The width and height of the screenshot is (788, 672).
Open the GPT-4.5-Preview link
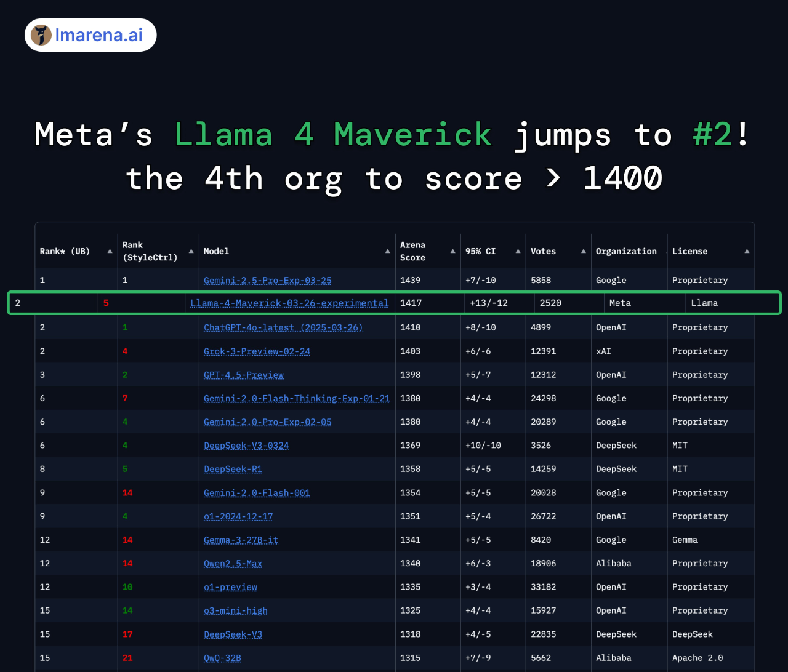tap(243, 375)
